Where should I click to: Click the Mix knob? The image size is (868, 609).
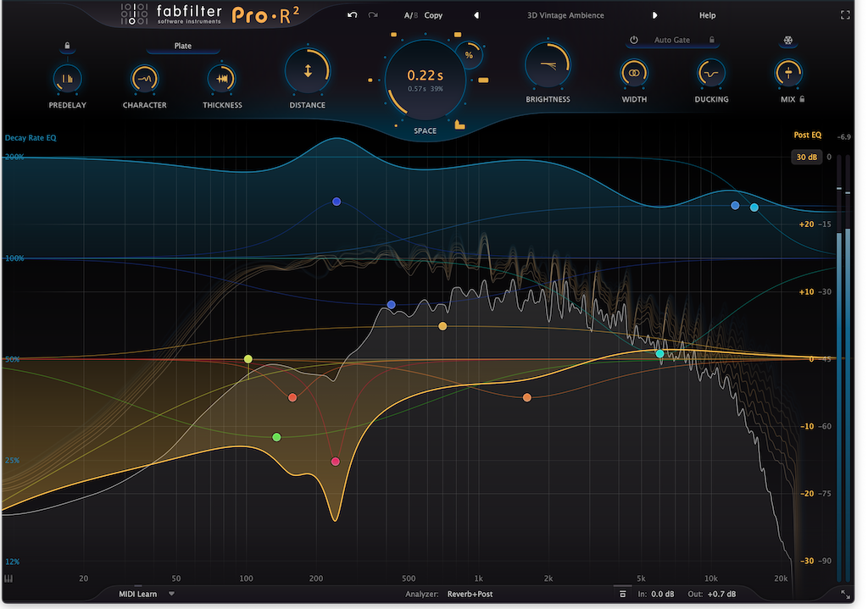(788, 73)
